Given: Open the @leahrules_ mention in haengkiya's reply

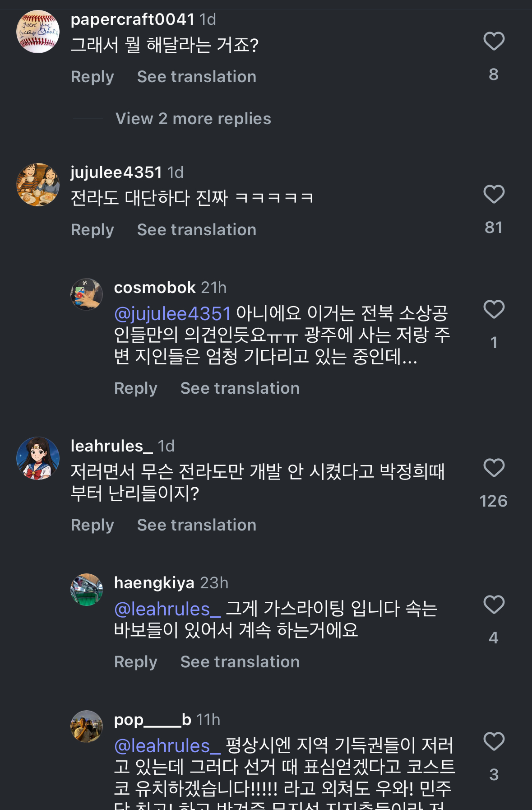Looking at the screenshot, I should point(167,609).
